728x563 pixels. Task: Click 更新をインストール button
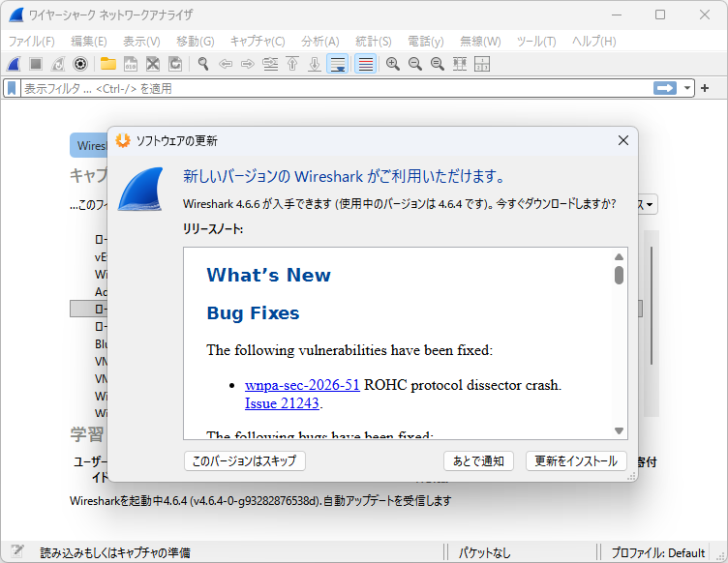pos(576,461)
